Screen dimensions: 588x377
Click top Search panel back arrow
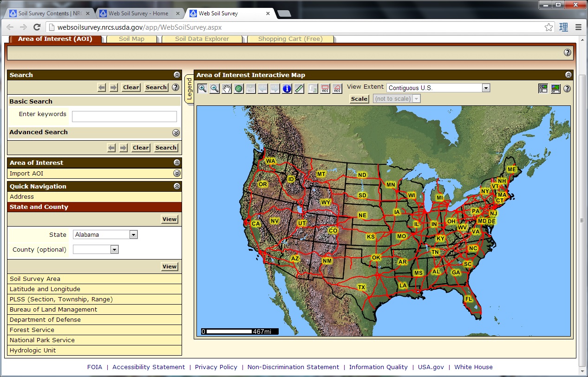(x=102, y=87)
